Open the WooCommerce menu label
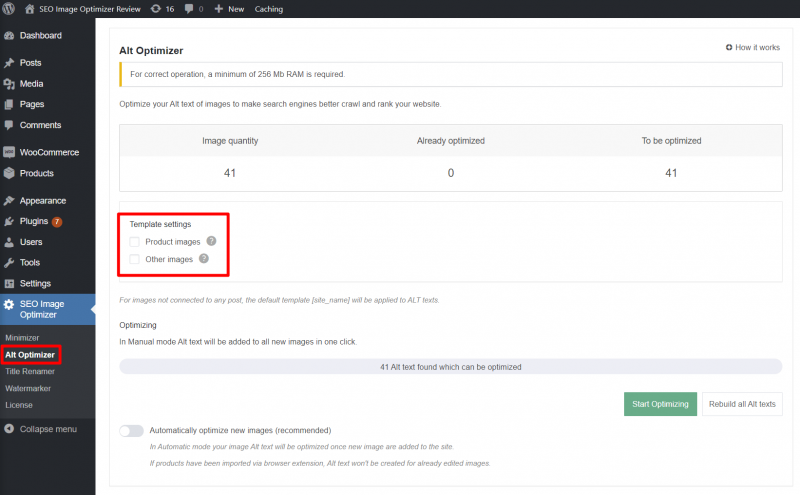Image resolution: width=800 pixels, height=495 pixels. 49,152
